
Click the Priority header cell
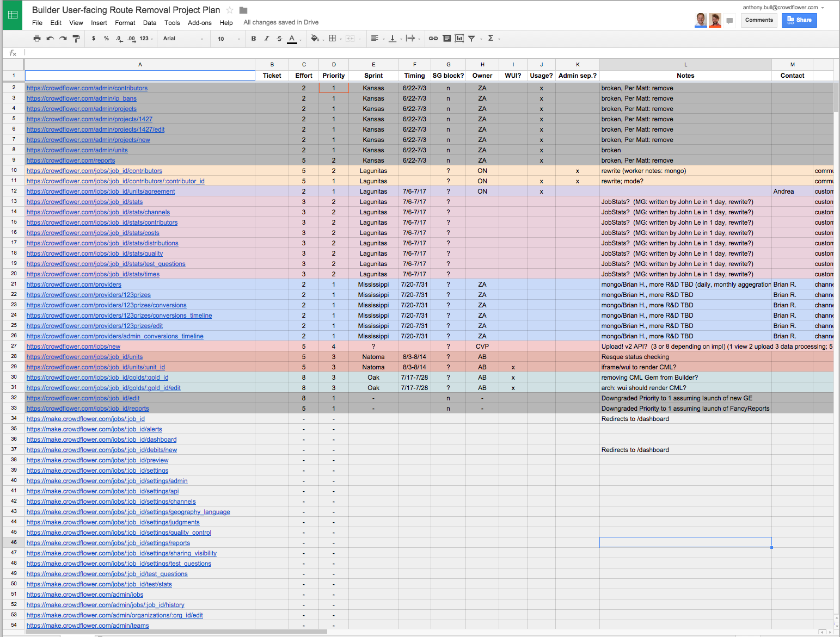click(334, 76)
